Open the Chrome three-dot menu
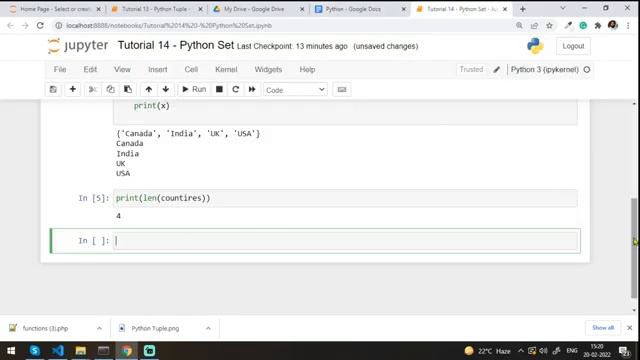 click(x=628, y=25)
